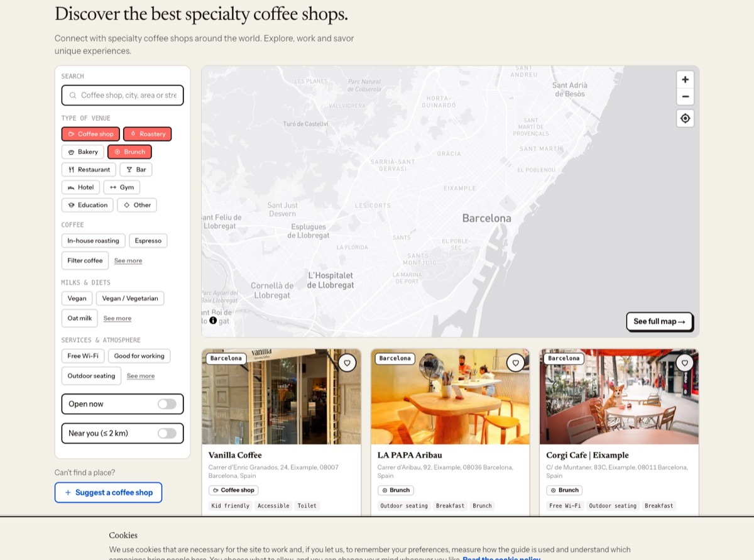Screen dimensions: 754x560
Task: Zoom out on the map
Action: tap(685, 97)
